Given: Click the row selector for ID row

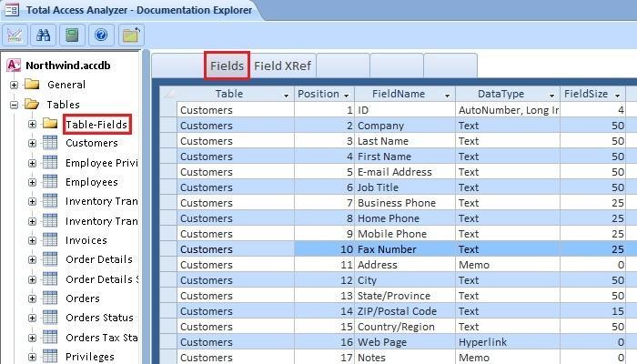Looking at the screenshot, I should pyautogui.click(x=168, y=110).
